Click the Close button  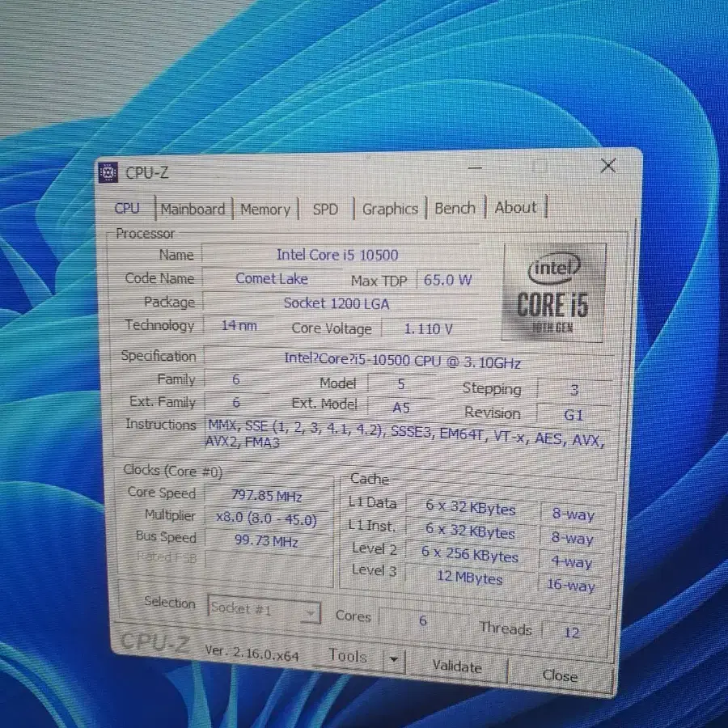(560, 675)
